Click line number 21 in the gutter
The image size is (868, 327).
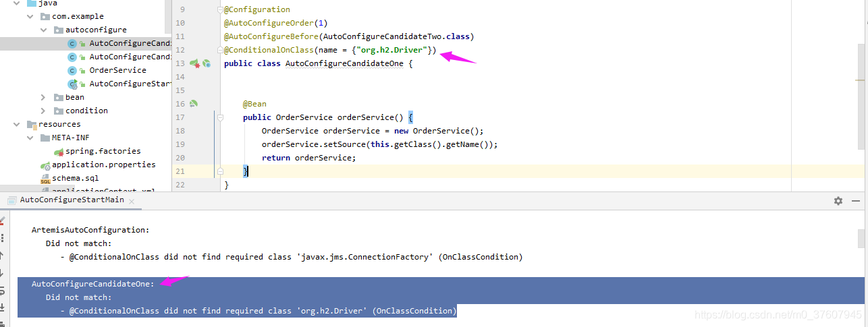click(180, 171)
